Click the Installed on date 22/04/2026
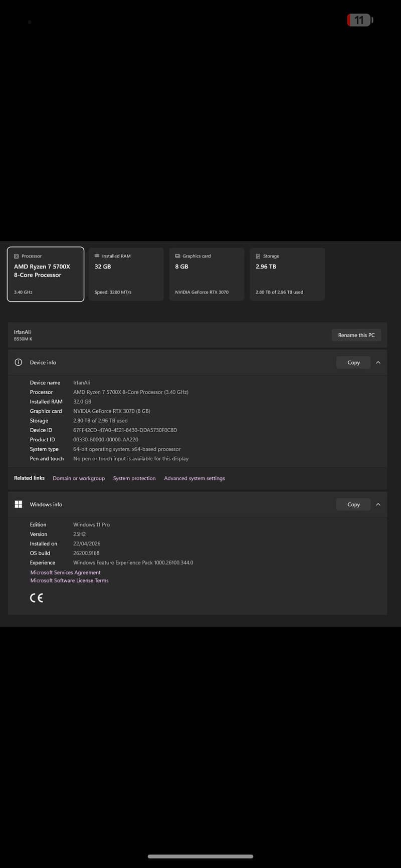Viewport: 401px width, 868px height. coord(87,544)
